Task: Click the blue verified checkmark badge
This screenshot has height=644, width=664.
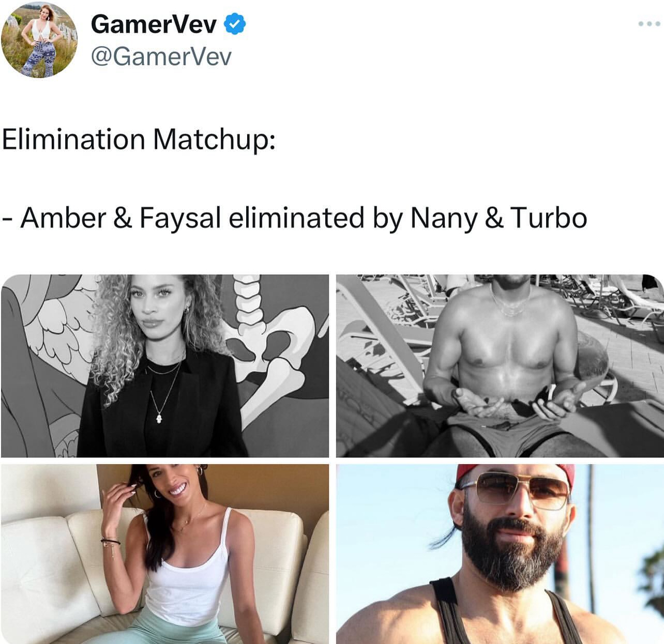Action: pos(235,24)
